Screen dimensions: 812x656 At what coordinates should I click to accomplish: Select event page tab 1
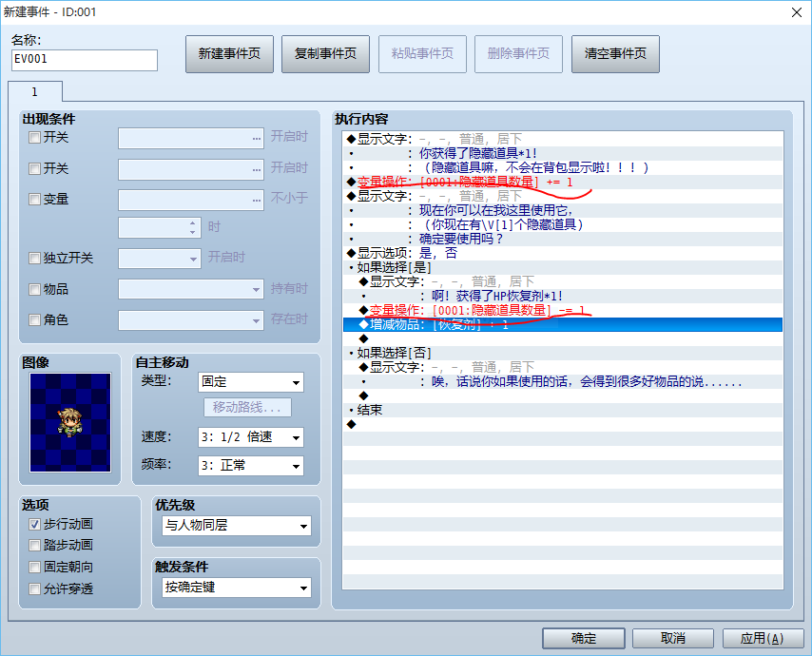(35, 92)
